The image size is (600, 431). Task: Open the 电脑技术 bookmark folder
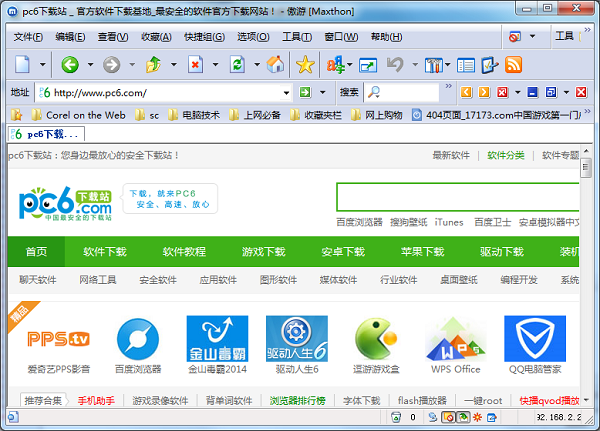pos(194,115)
